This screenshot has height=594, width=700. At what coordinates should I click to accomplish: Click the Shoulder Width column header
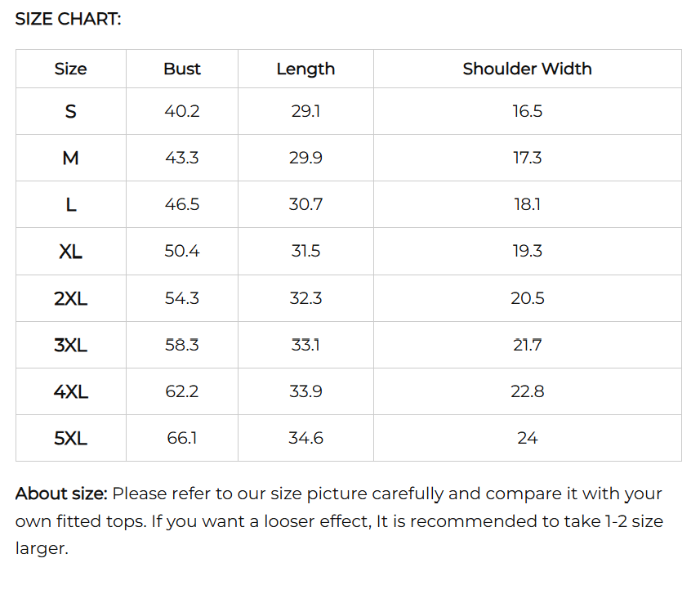[527, 69]
